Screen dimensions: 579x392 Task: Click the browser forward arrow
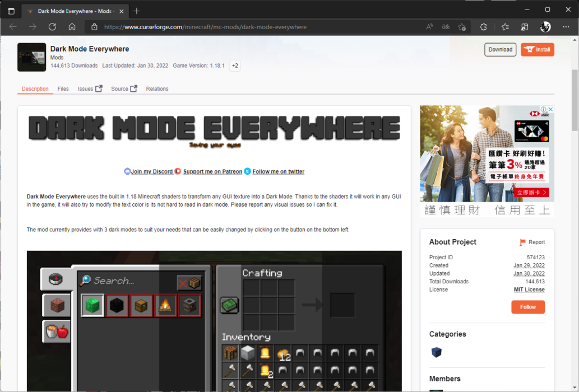pyautogui.click(x=33, y=27)
